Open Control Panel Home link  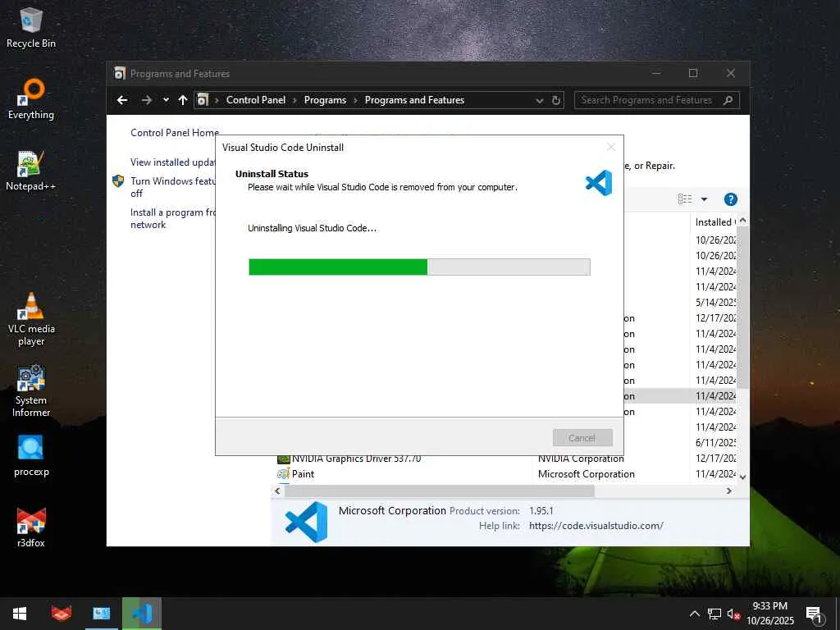tap(175, 133)
